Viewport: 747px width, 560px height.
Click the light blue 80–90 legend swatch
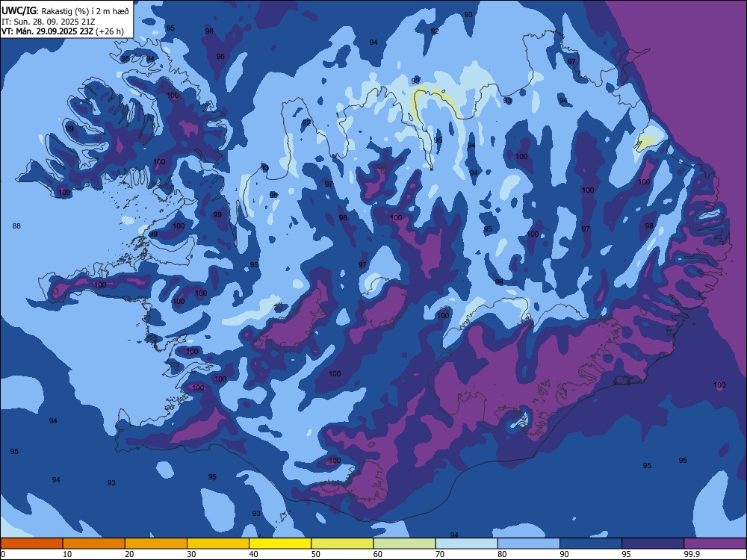click(529, 544)
